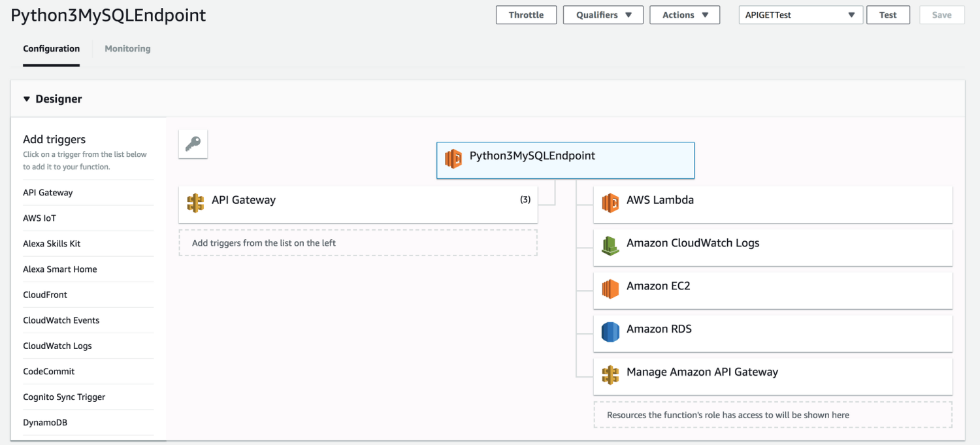980x445 pixels.
Task: Select the AWS Lambda resource card
Action: tap(773, 205)
